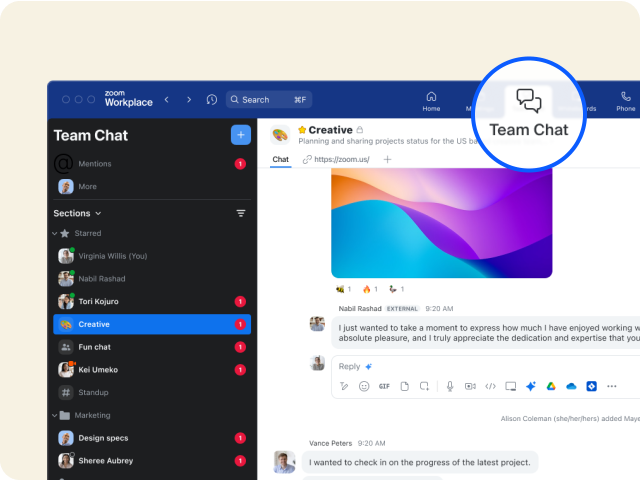Toggle the star on Creative channel
The width and height of the screenshot is (640, 480).
(x=302, y=130)
